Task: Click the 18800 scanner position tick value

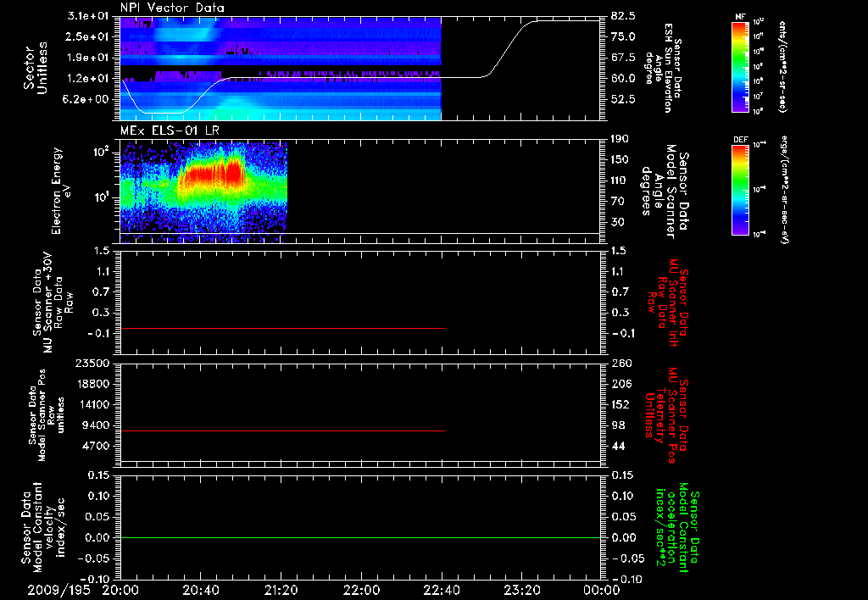Action: tap(92, 384)
